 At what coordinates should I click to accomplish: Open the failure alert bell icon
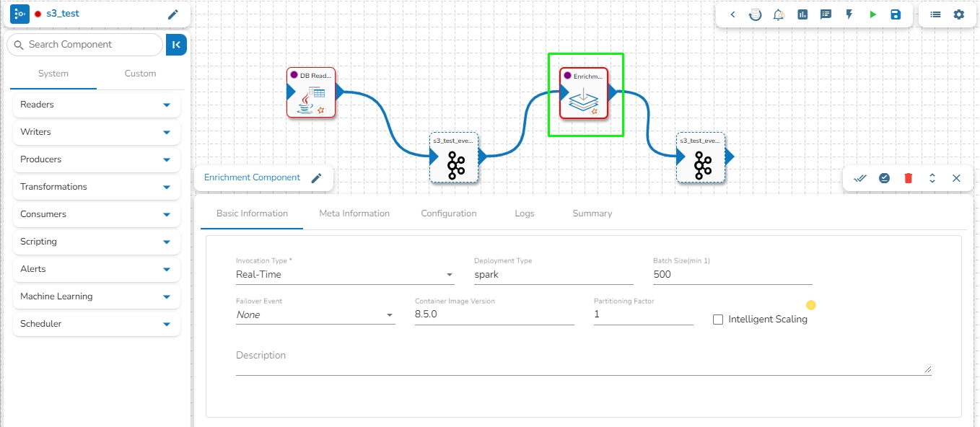(779, 14)
